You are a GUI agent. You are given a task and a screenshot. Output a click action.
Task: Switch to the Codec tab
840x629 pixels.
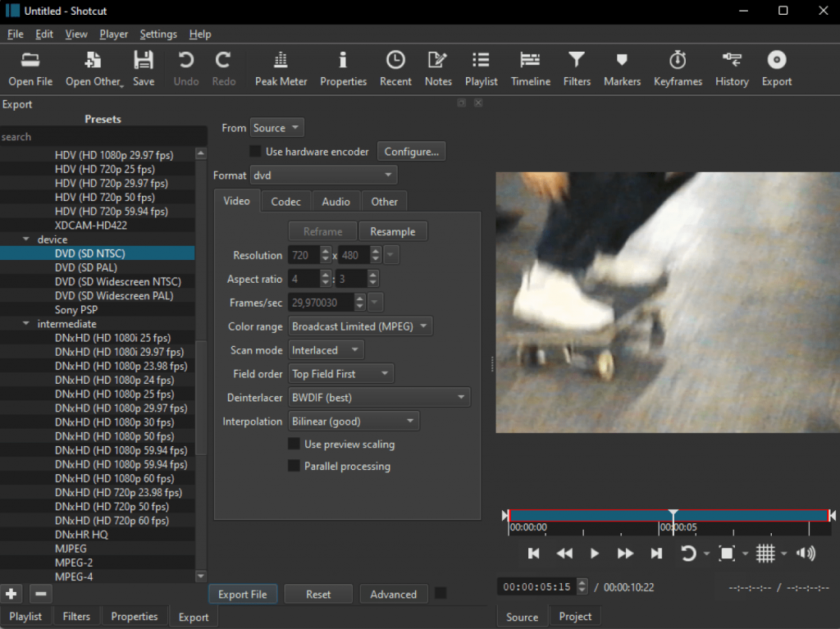click(x=286, y=202)
